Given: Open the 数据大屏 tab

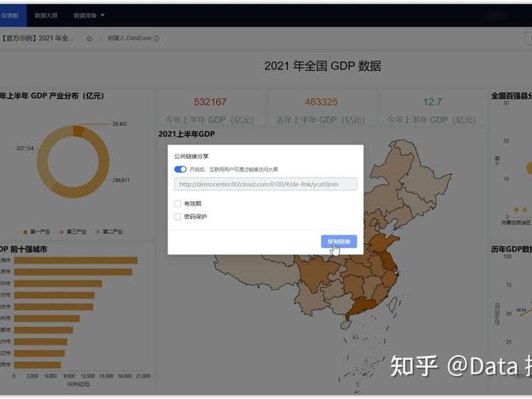Looking at the screenshot, I should pos(46,15).
